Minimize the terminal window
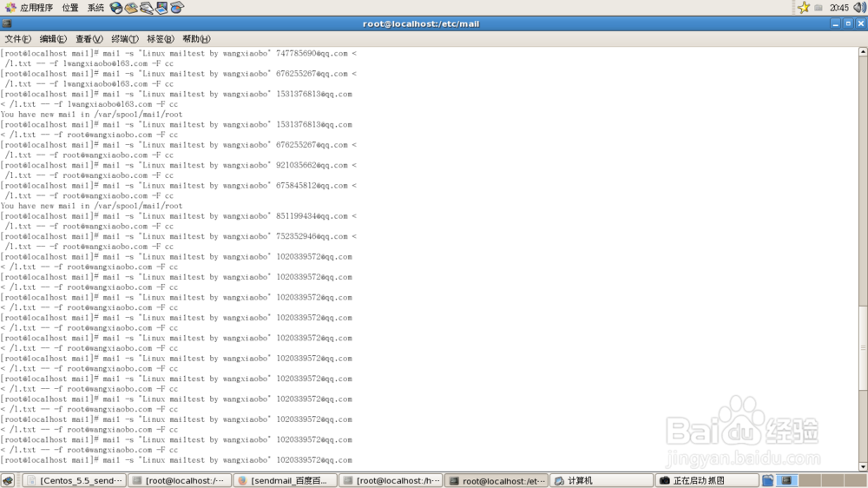Image resolution: width=868 pixels, height=488 pixels. (x=835, y=23)
